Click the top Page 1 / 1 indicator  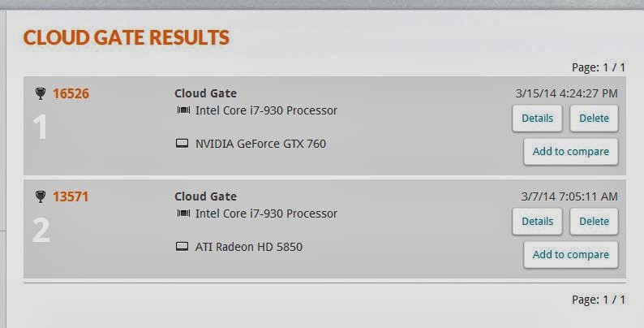click(x=599, y=67)
